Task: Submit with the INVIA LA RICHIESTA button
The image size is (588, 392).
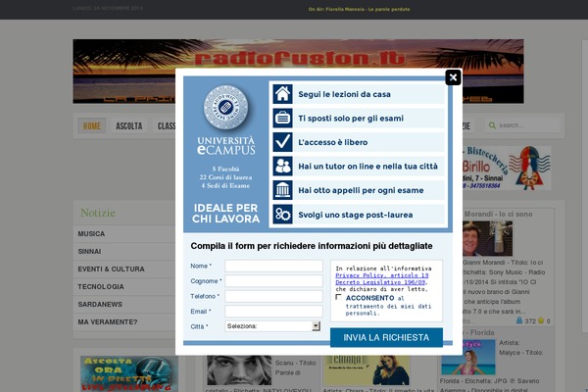Action: 386,337
